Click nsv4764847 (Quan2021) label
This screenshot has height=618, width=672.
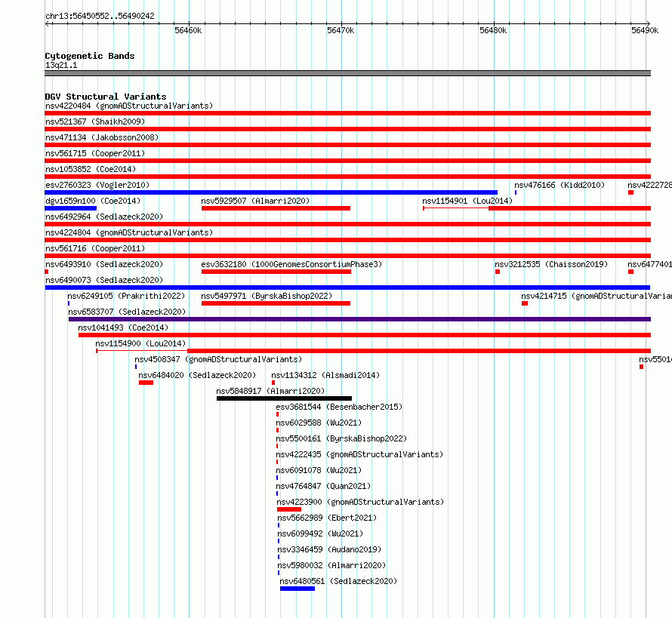(323, 486)
